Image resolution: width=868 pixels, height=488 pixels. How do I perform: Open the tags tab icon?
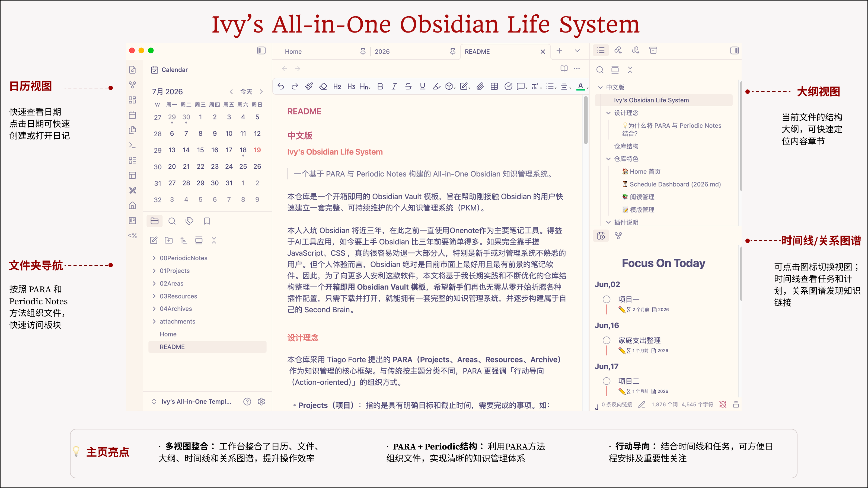[x=189, y=221]
